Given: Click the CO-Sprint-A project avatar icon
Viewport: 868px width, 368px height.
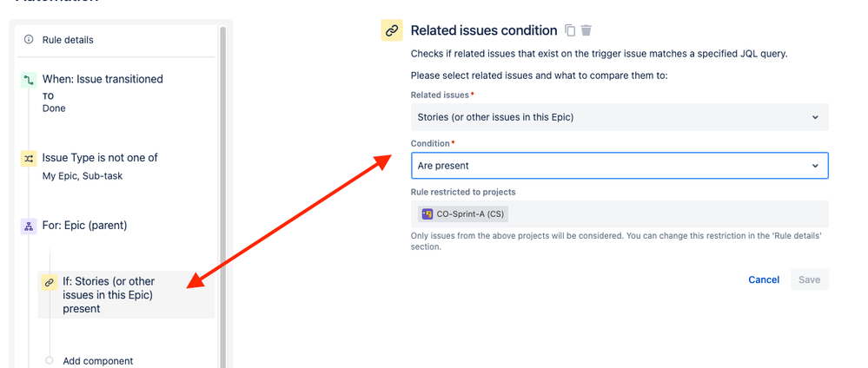Looking at the screenshot, I should (x=427, y=214).
